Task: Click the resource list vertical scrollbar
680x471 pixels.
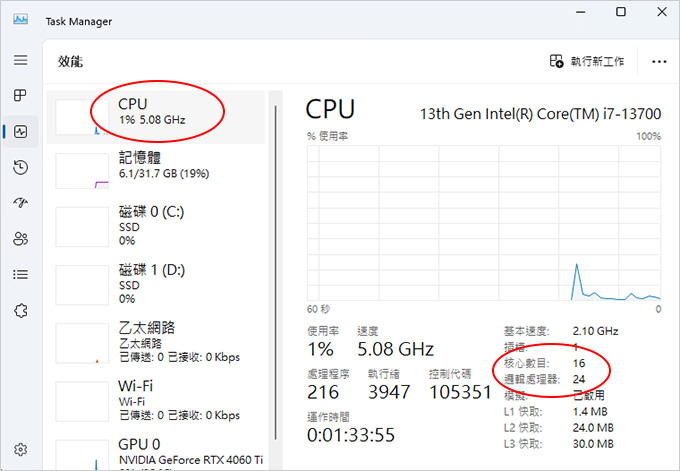Action: click(x=275, y=272)
